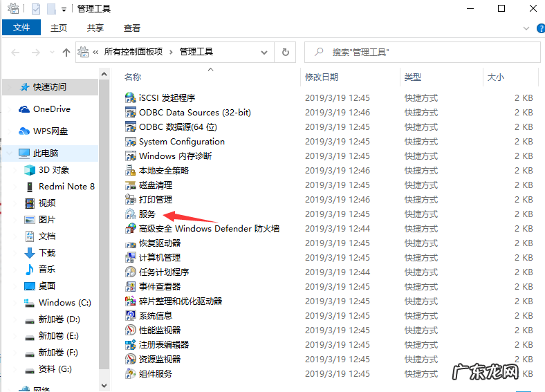Click the properties quick access toolbar button
This screenshot has height=392, width=545.
[35, 9]
